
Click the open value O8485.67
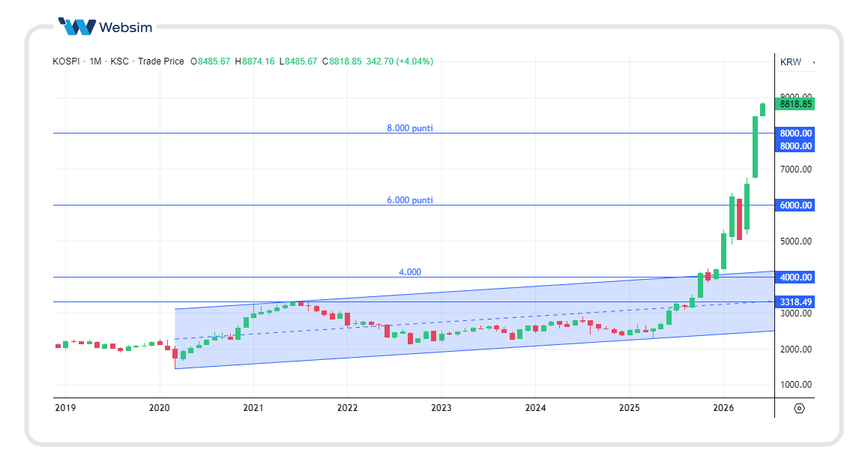tap(211, 61)
